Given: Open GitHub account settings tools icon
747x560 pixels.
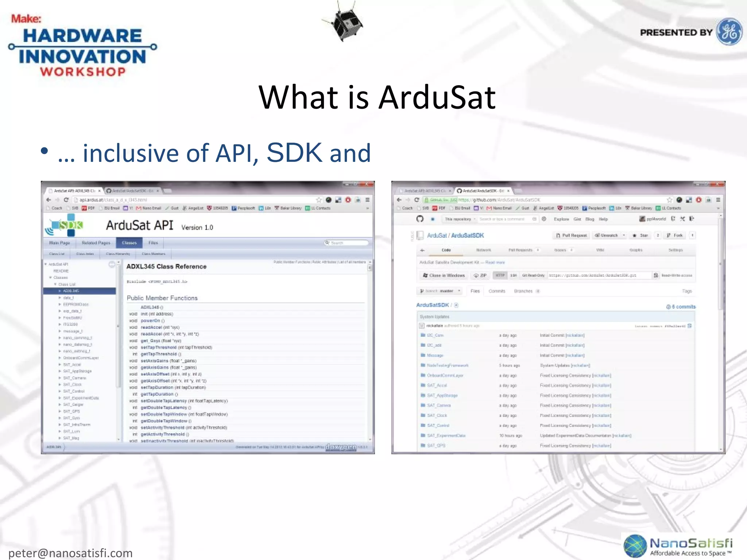Looking at the screenshot, I should pos(682,219).
